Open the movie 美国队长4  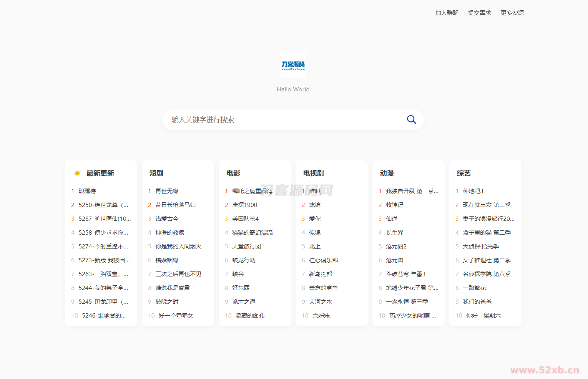pos(246,218)
